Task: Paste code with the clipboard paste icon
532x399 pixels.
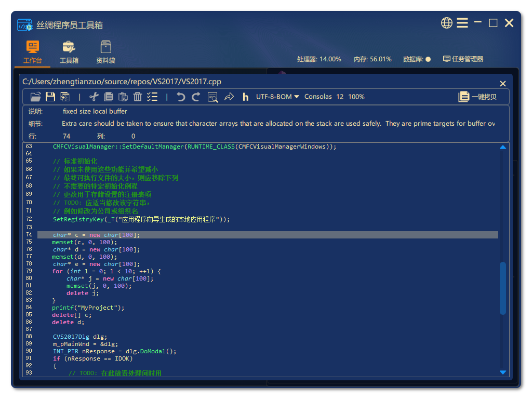Action: pyautogui.click(x=124, y=97)
